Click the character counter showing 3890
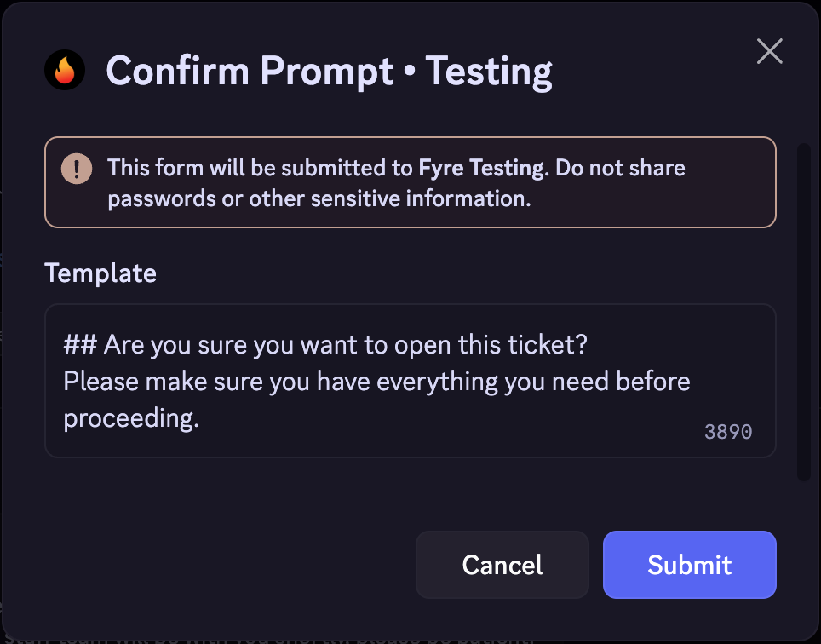The width and height of the screenshot is (821, 644). [x=728, y=432]
